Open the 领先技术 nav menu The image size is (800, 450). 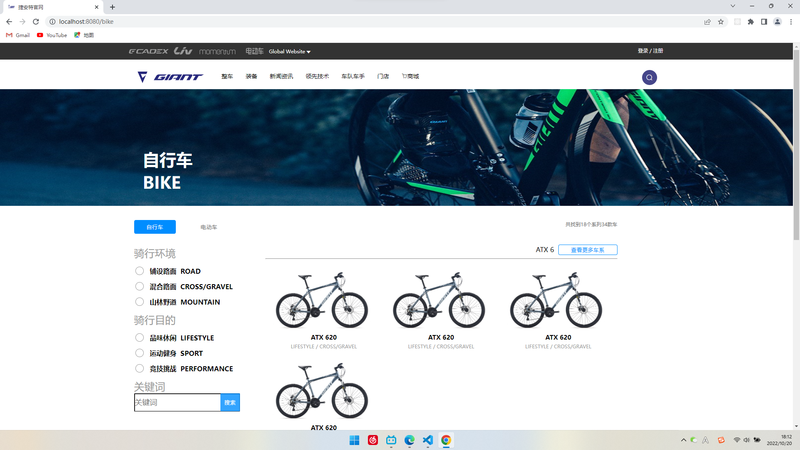317,77
